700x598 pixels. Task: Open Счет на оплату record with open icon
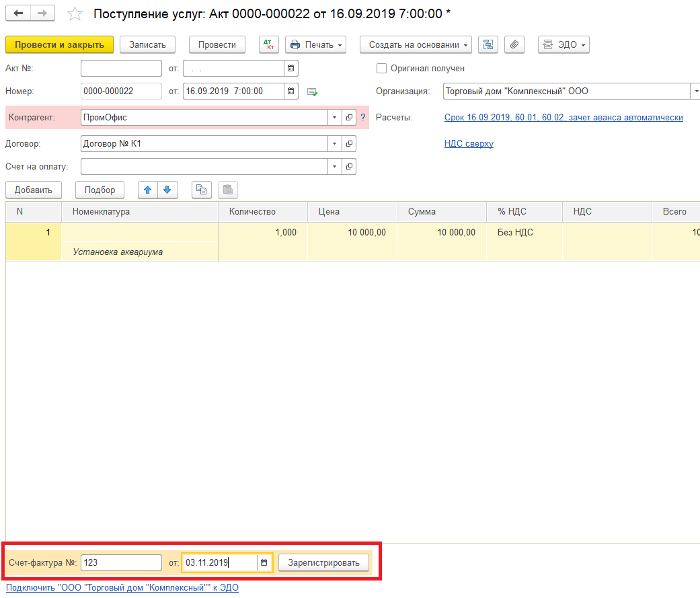349,167
